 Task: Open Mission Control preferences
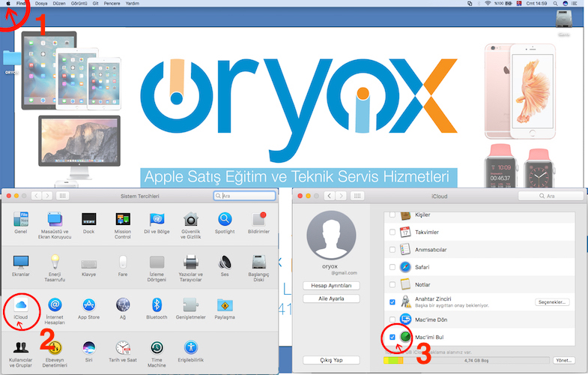pyautogui.click(x=123, y=225)
